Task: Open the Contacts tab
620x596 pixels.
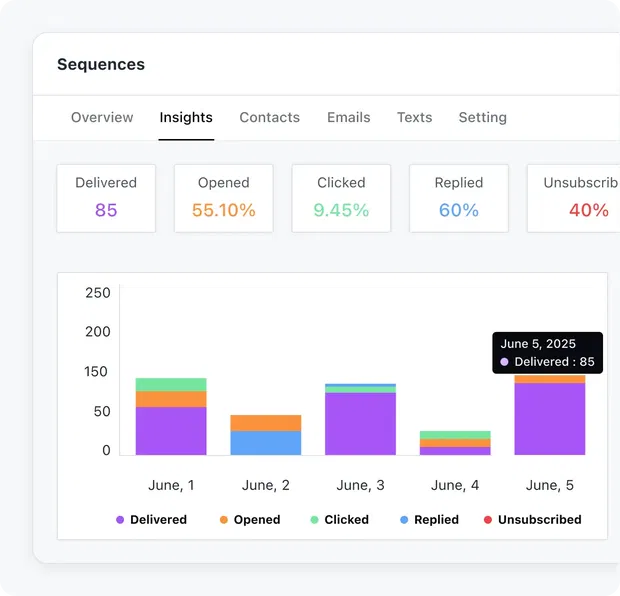Action: pos(269,117)
